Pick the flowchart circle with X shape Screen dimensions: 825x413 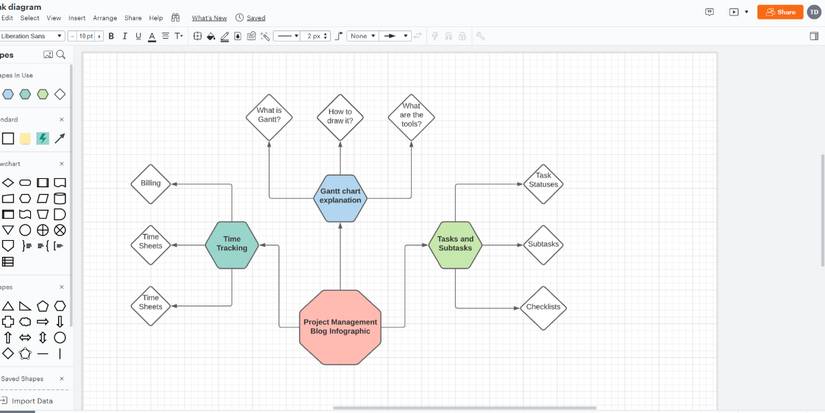tap(60, 230)
